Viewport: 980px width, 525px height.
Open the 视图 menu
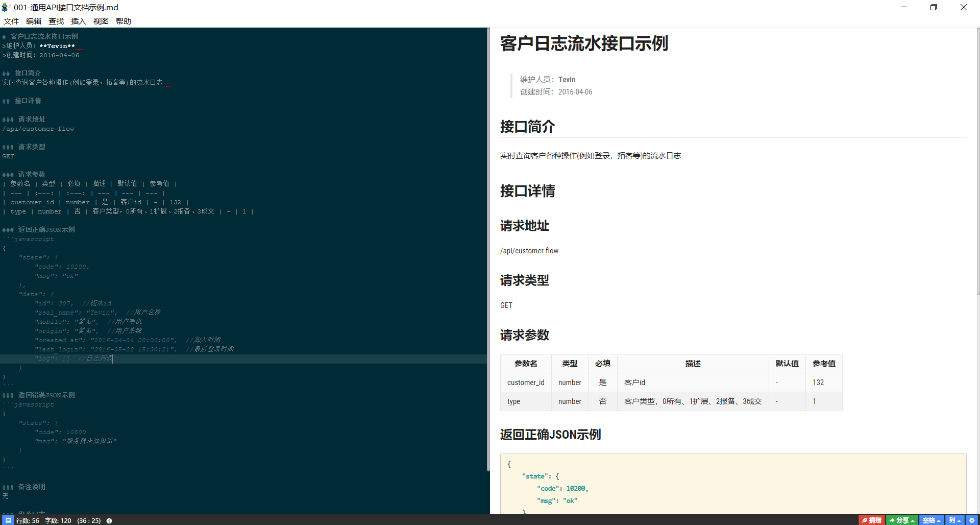(x=101, y=21)
